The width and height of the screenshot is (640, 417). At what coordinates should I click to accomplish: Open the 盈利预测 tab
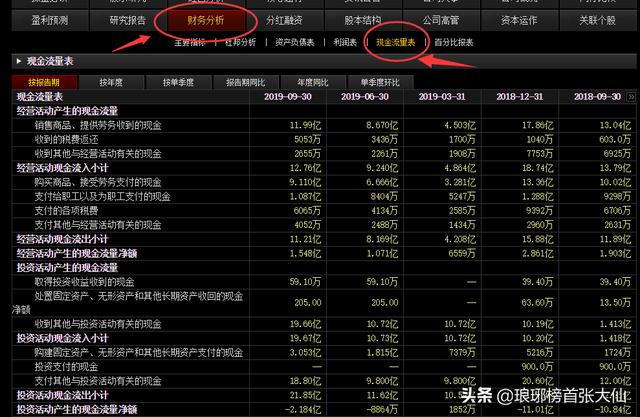(50, 20)
